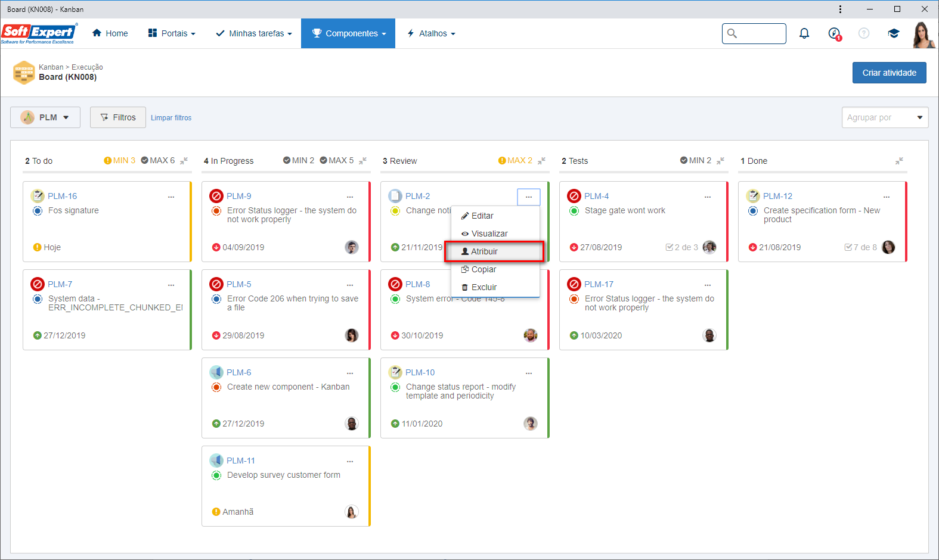
Task: Click the status circle on PLM-4 card
Action: pyautogui.click(x=574, y=211)
